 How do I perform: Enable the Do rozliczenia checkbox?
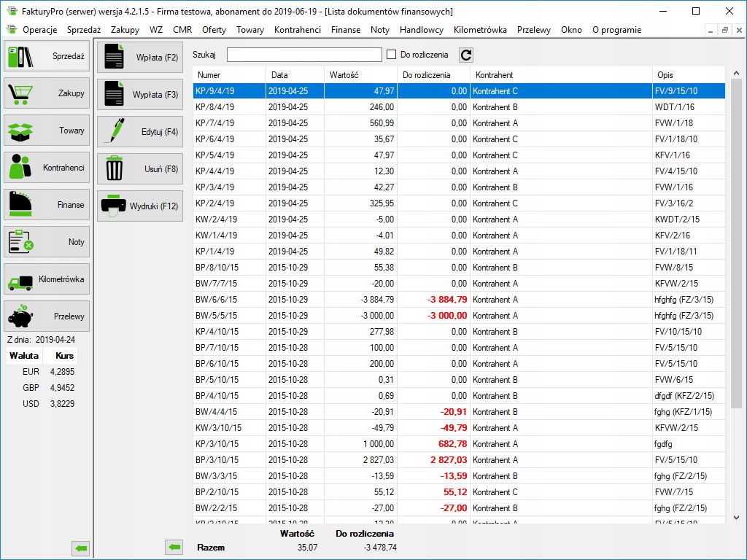[392, 55]
